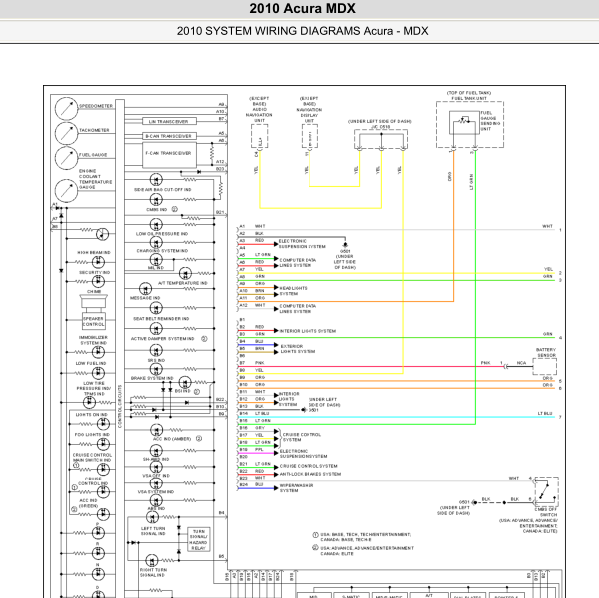Image resolution: width=599 pixels, height=598 pixels.
Task: Click the "FUEL TANK UNIT" label
Action: click(x=469, y=99)
